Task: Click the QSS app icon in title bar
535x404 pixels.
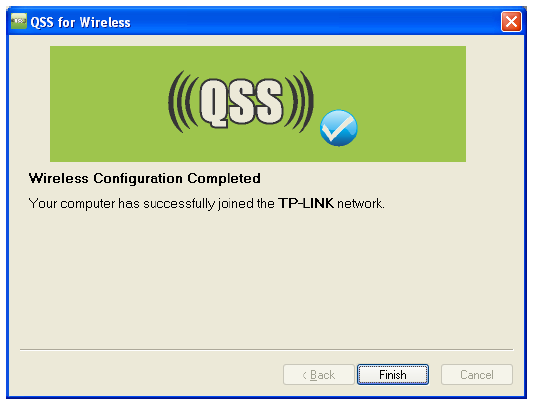Action: tap(18, 21)
